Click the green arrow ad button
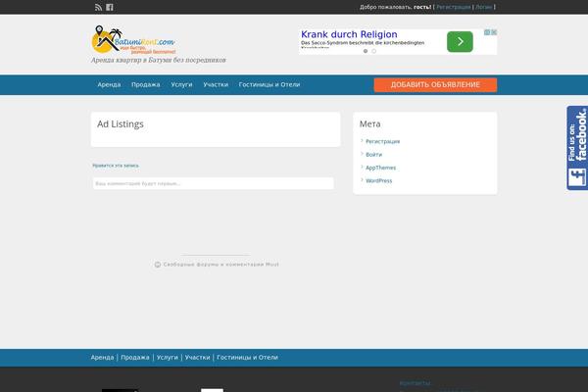588x392 pixels. click(x=460, y=41)
